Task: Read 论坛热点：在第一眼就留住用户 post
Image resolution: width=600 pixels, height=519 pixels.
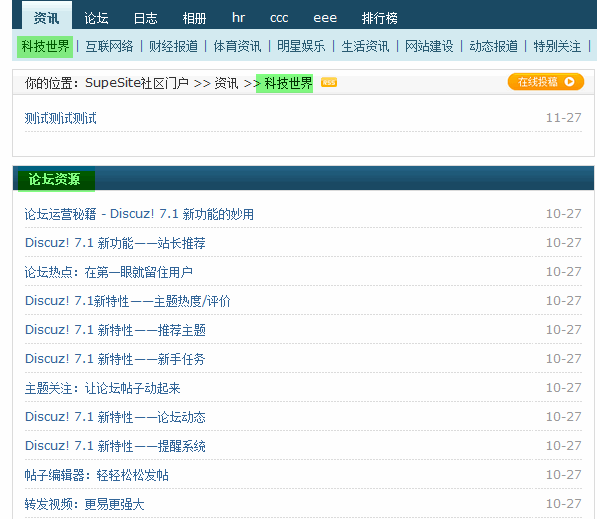Action: click(109, 272)
